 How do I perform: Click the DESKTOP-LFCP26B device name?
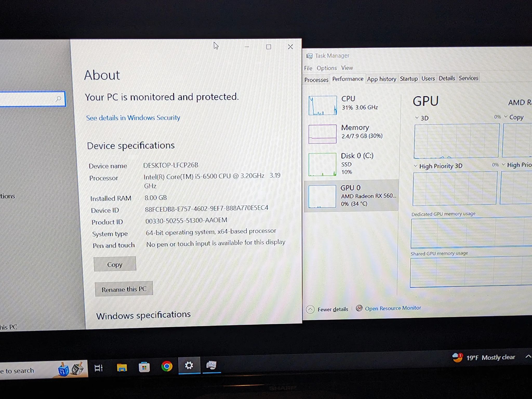point(171,165)
